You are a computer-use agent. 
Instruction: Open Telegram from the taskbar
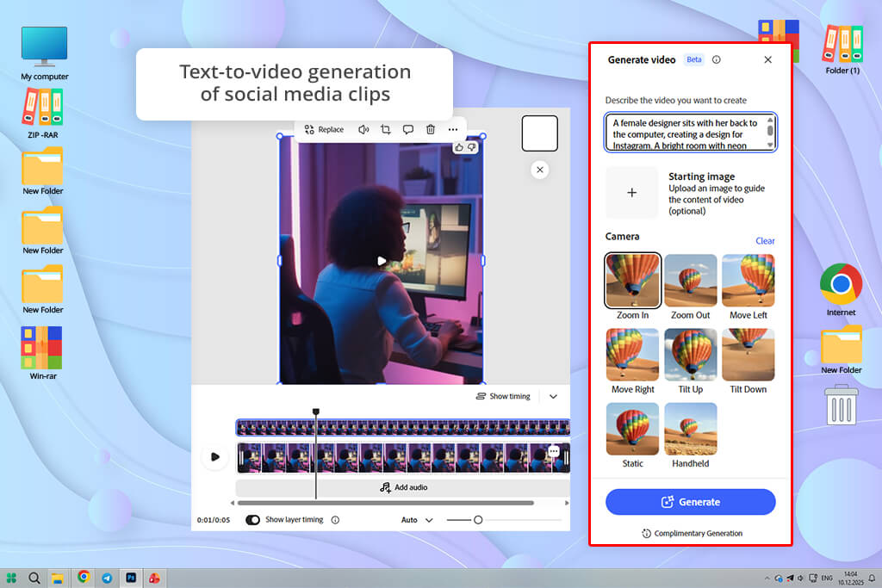[x=107, y=578]
